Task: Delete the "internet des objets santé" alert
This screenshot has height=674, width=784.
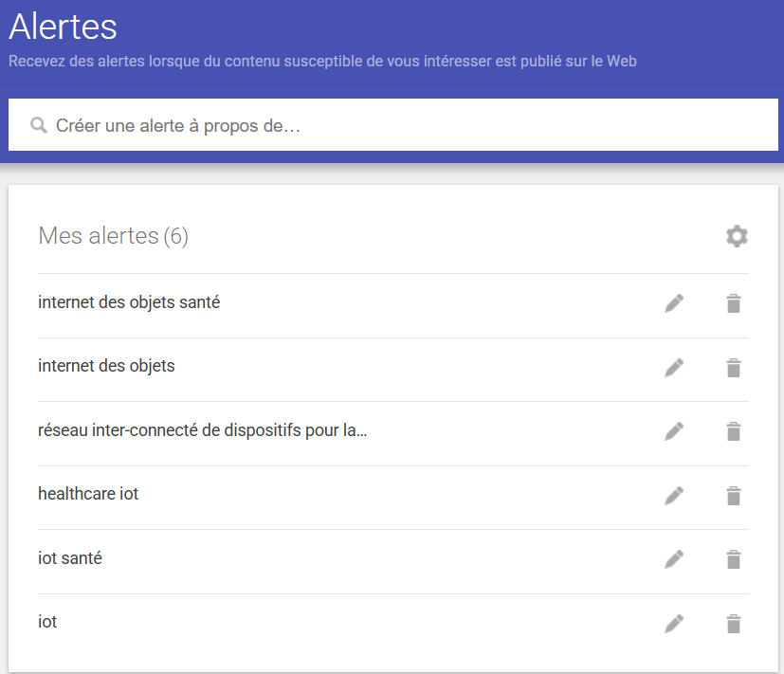Action: (733, 303)
